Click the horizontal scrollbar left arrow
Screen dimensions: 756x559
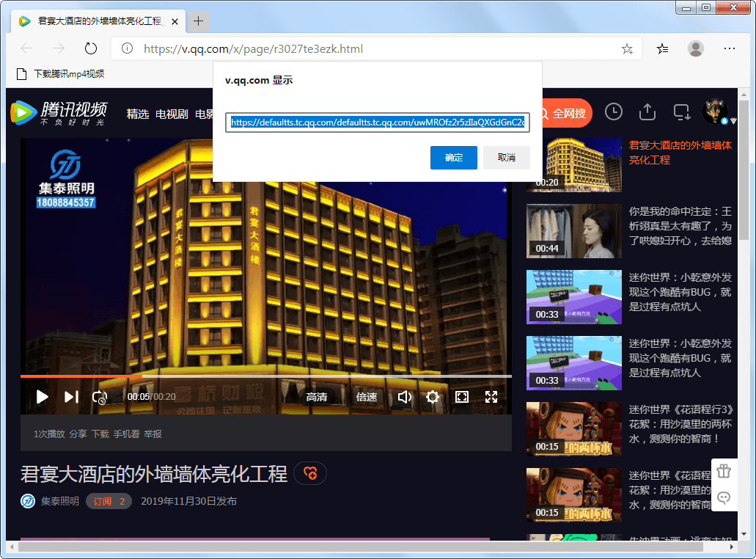click(x=12, y=547)
